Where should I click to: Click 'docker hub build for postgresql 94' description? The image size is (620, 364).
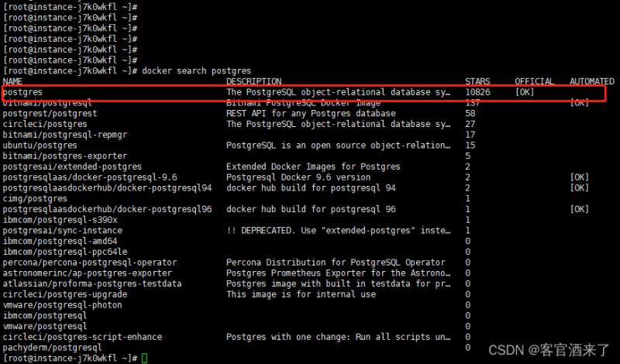click(311, 188)
